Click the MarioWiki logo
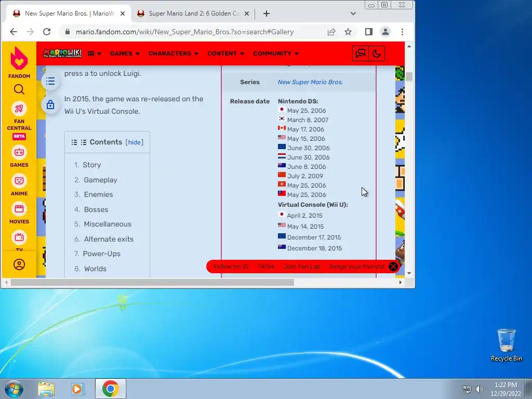 pyautogui.click(x=62, y=54)
